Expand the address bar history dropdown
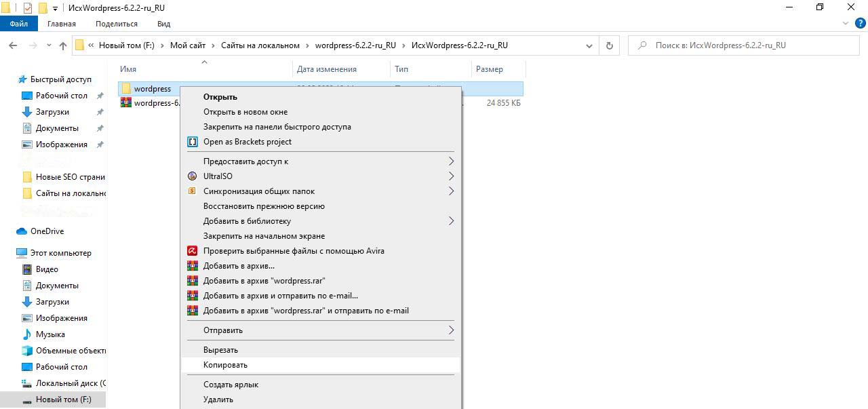Image resolution: width=868 pixels, height=409 pixels. click(589, 45)
